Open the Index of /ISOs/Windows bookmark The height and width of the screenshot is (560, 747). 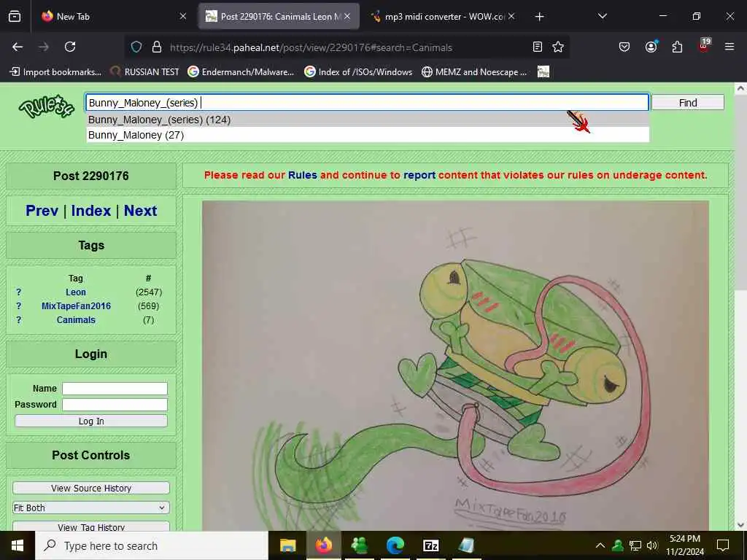click(x=358, y=72)
